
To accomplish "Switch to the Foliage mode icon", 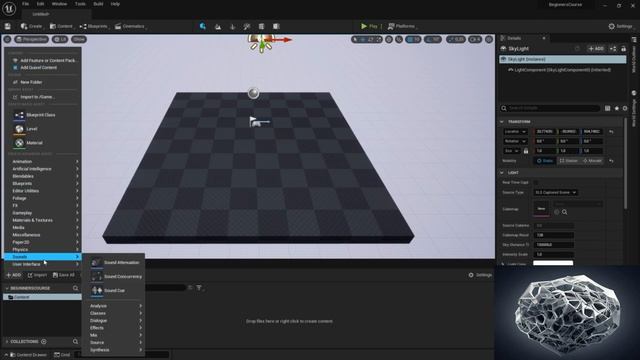I will (232, 27).
